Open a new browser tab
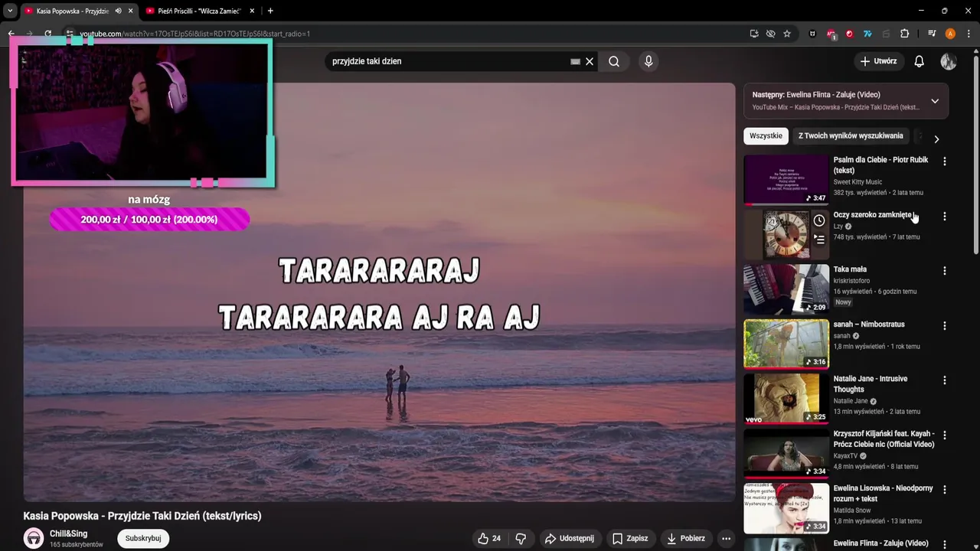Image resolution: width=980 pixels, height=551 pixels. tap(270, 11)
